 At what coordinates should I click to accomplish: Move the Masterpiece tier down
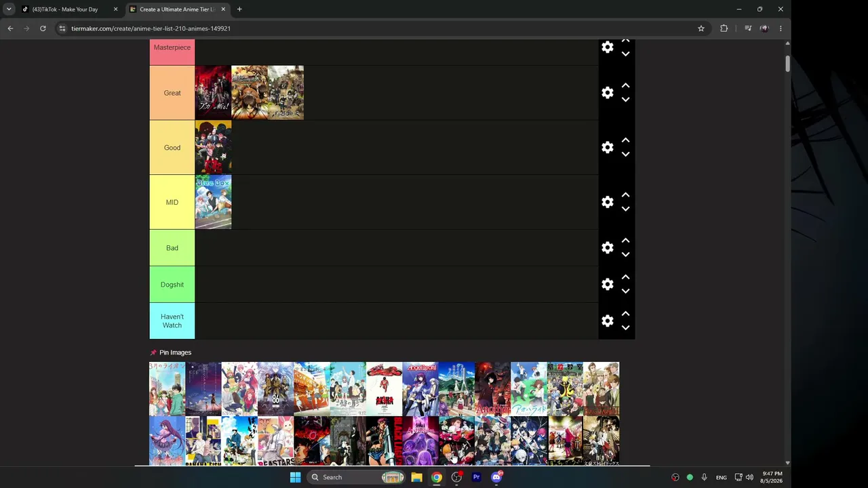tap(626, 54)
